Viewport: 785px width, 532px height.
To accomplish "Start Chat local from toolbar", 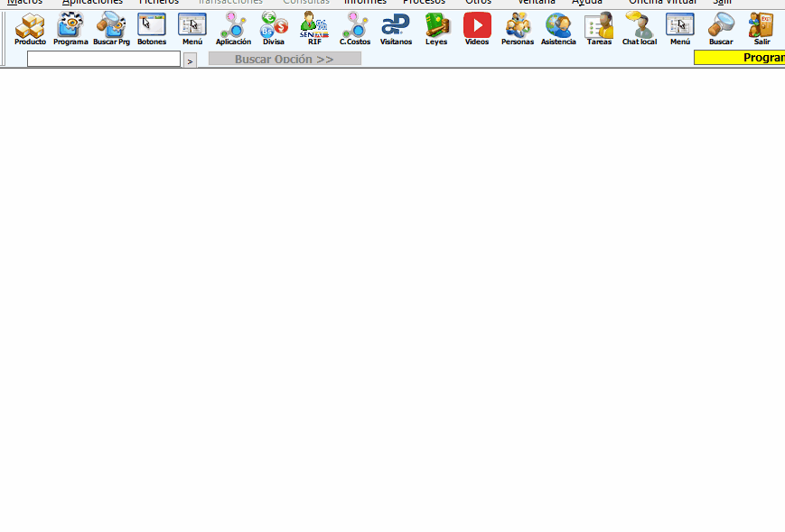I will 640,27.
